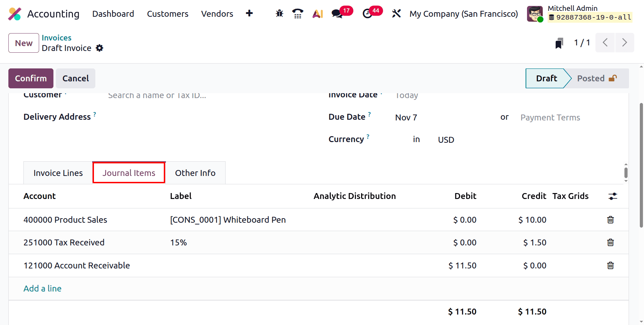Open the conversations icon showing 17 messages
Screen dimensions: 644x325
[337, 14]
